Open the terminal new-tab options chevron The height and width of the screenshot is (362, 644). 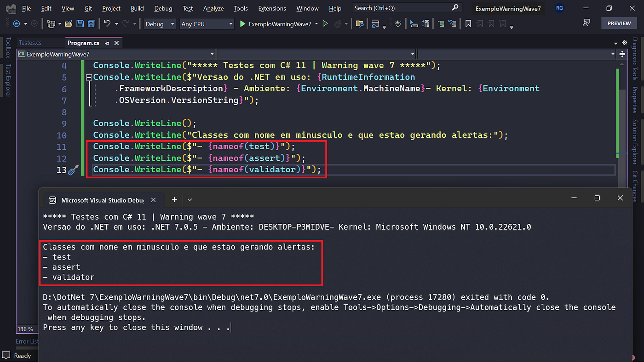[190, 200]
